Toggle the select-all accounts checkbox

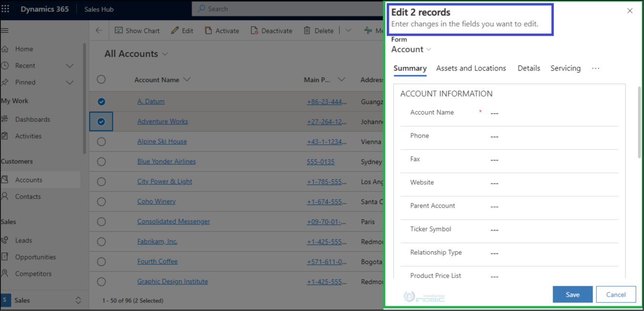101,80
